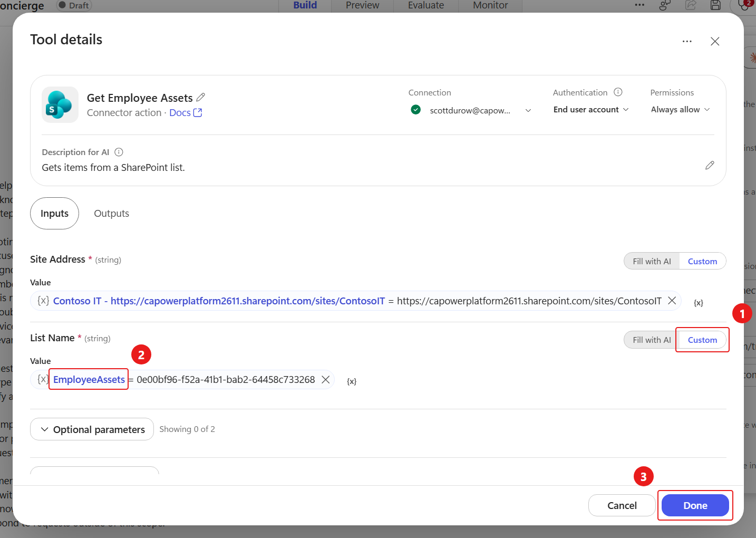Close the Tool details dialog
Screen dimensions: 756x538
[715, 41]
